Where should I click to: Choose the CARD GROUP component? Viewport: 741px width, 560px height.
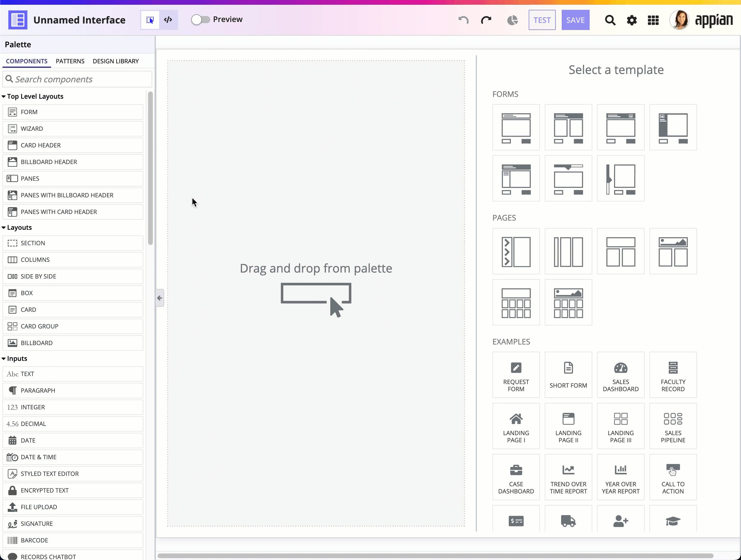(x=73, y=326)
